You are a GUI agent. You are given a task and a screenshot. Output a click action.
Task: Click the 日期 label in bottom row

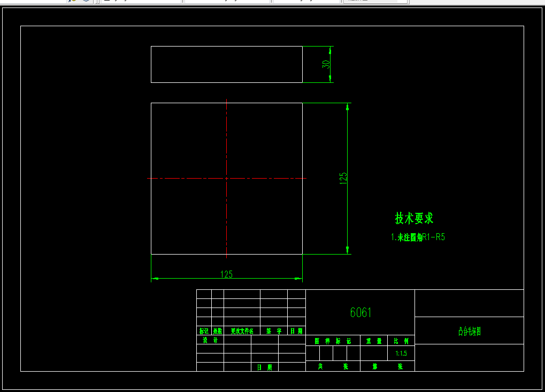[265, 367]
